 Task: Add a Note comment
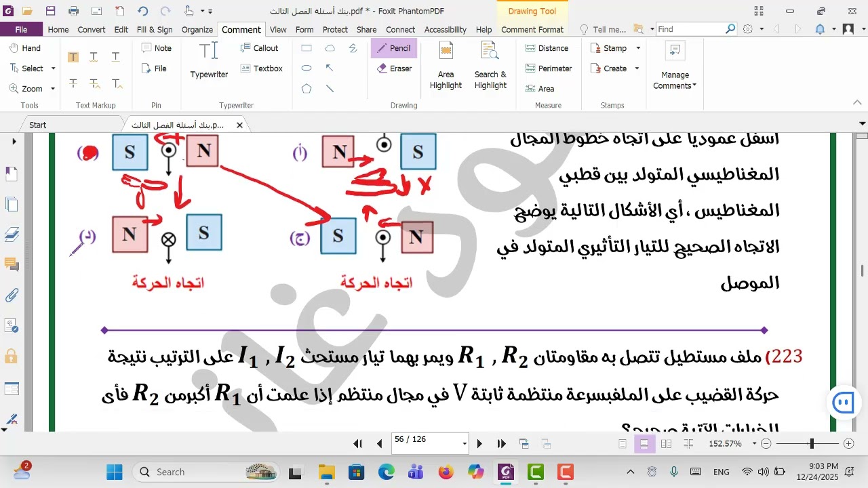(x=156, y=48)
